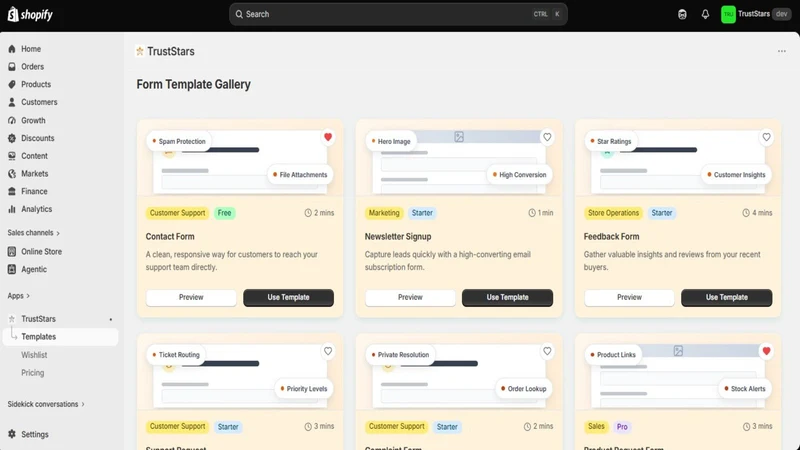
Task: Preview the Contact Form template
Action: pos(191,297)
